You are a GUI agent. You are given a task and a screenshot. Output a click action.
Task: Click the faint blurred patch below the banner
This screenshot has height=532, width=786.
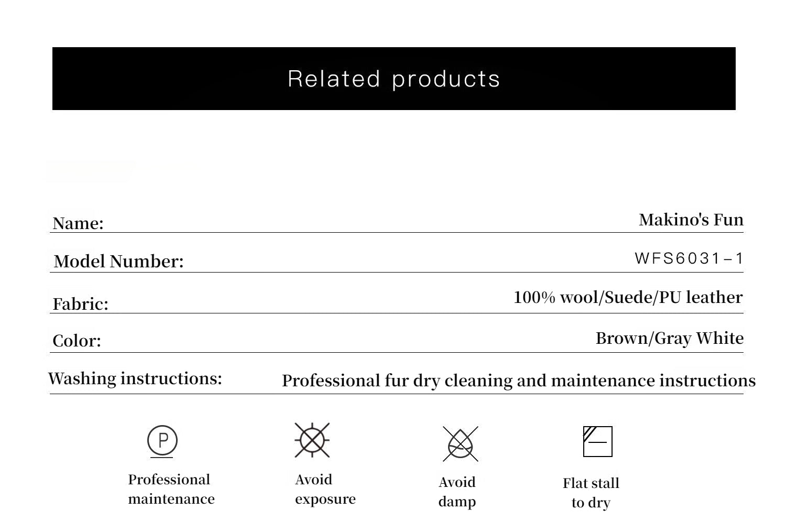pos(90,171)
